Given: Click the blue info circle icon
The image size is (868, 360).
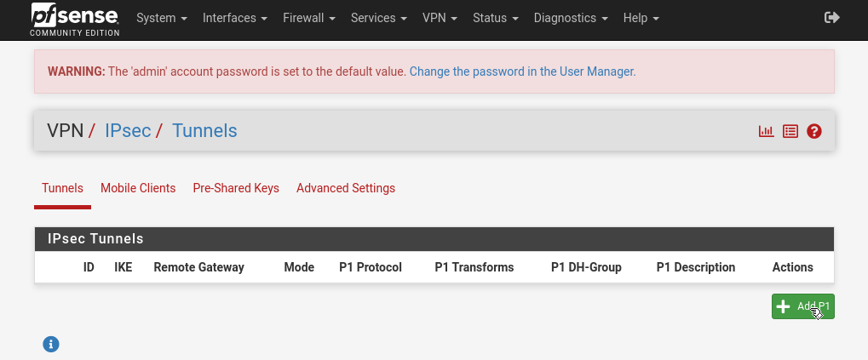Looking at the screenshot, I should [x=51, y=344].
